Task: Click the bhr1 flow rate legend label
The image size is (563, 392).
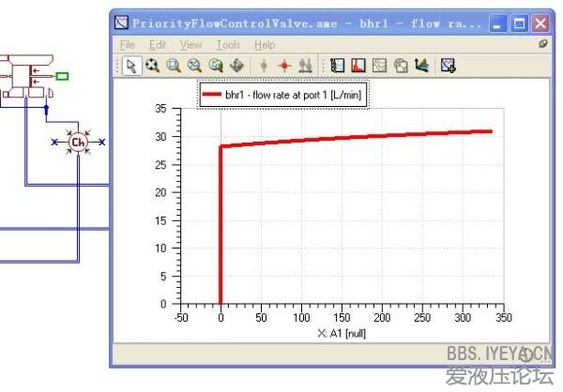Action: click(x=296, y=95)
